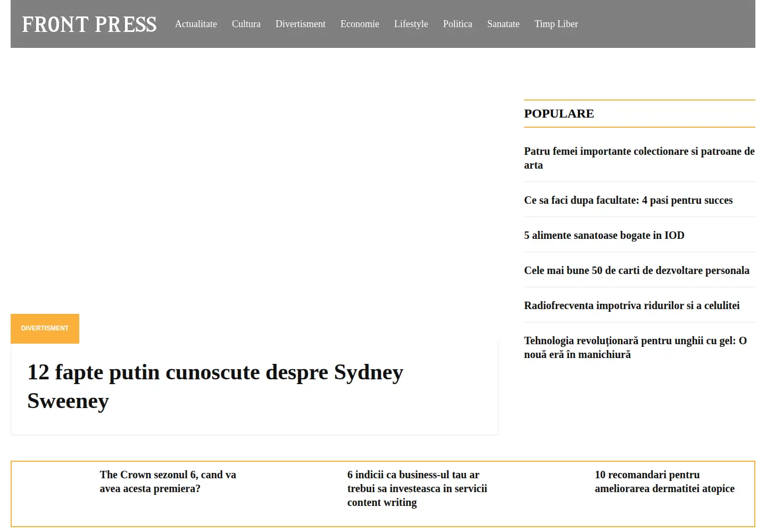Open 'Ce sa faci dupa facultate' article
The image size is (766, 532).
pos(628,200)
